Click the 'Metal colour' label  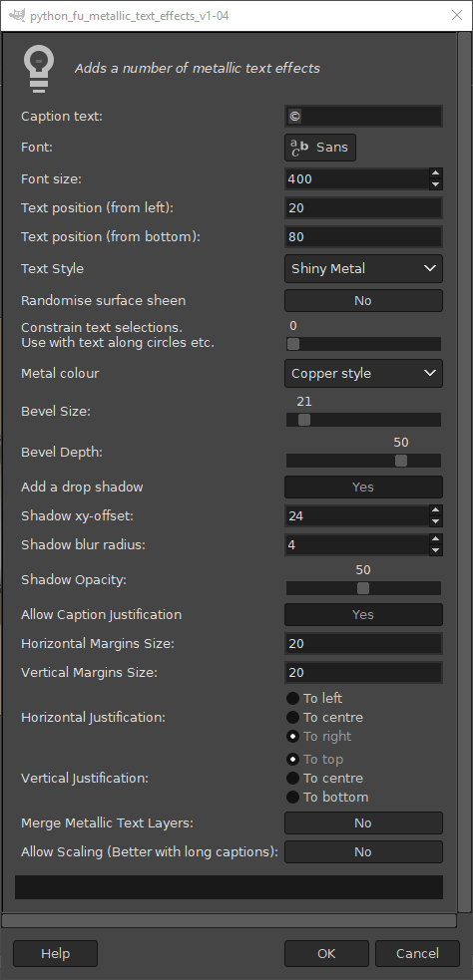click(x=60, y=373)
